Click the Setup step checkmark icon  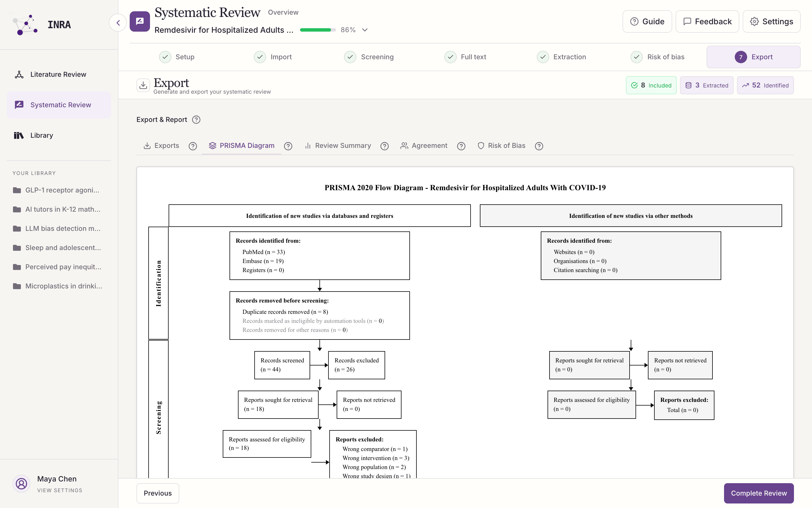(x=165, y=57)
